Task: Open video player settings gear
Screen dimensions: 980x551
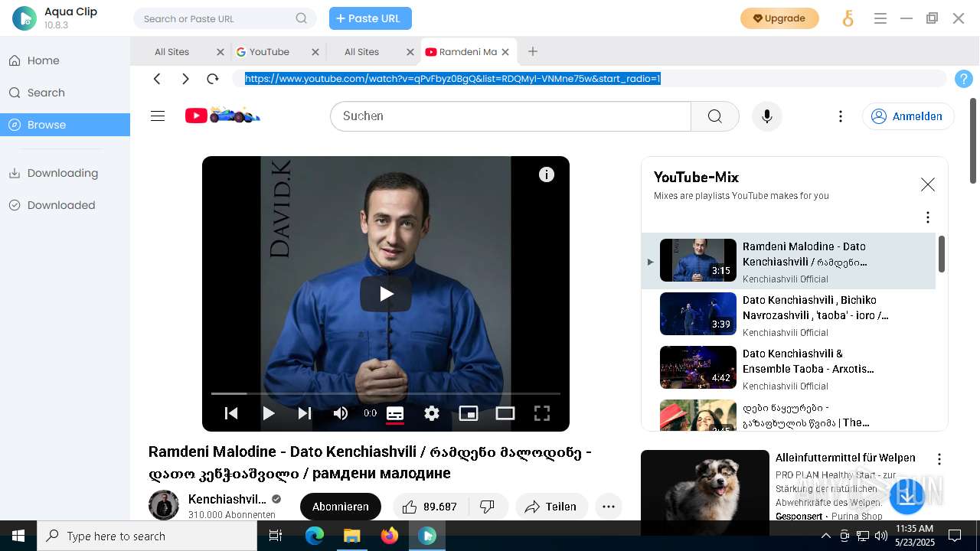Action: point(432,413)
